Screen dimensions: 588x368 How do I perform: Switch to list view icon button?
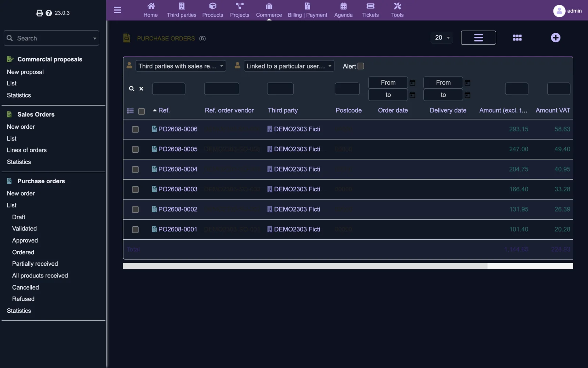478,38
